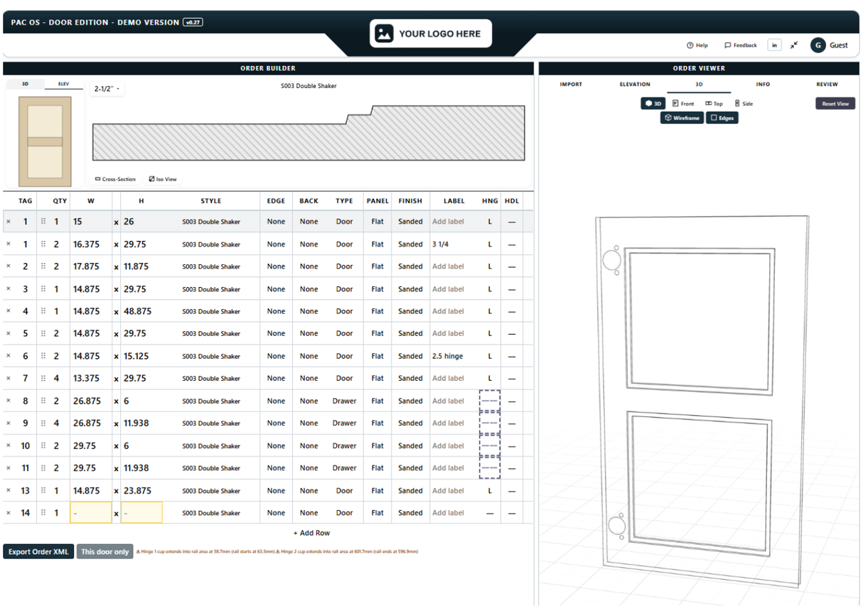This screenshot has height=616, width=863.
Task: Toggle the Iso View option
Action: 163,179
